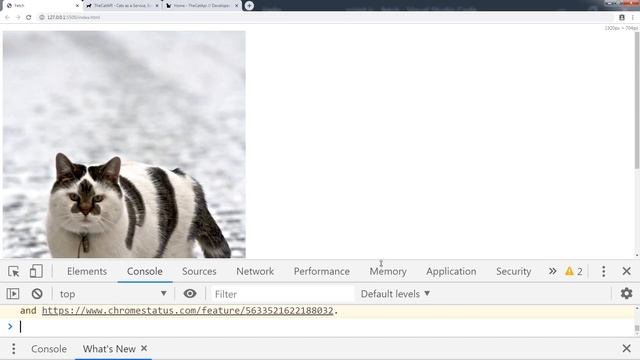Click the browser extension icon
640x360 pixels.
(x=622, y=18)
